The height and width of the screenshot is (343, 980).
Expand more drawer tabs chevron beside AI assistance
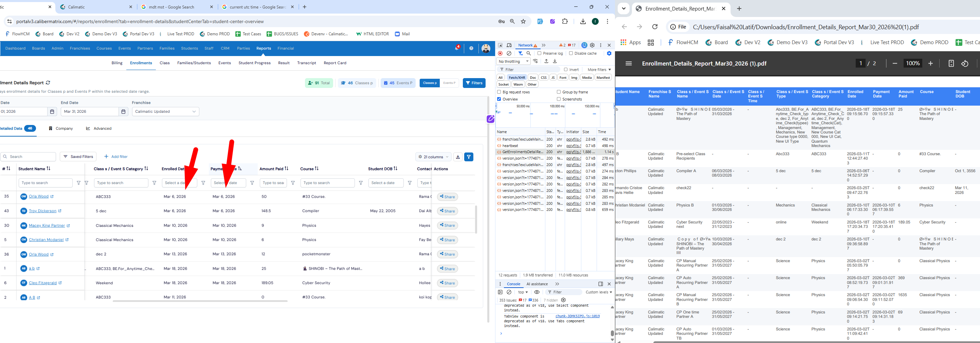click(x=557, y=284)
